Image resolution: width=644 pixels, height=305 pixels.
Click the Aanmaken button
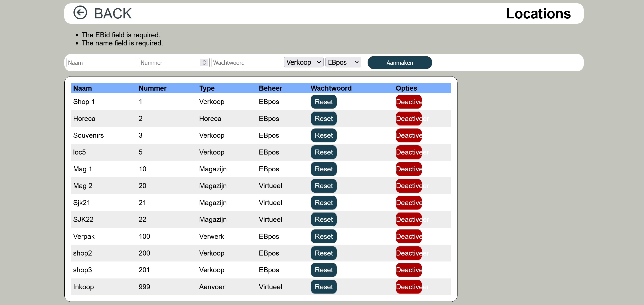point(399,63)
